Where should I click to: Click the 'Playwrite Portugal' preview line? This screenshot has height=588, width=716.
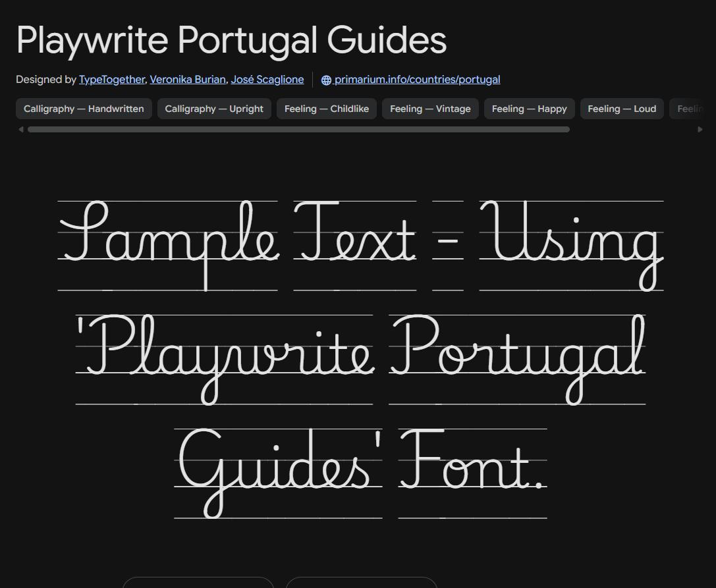pyautogui.click(x=360, y=360)
